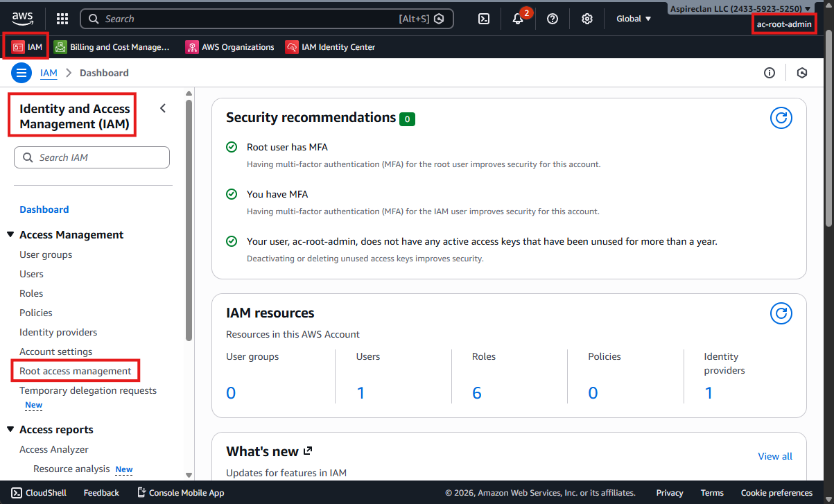The width and height of the screenshot is (834, 504).
Task: Open Identity providers in the sidebar
Action: 58,332
